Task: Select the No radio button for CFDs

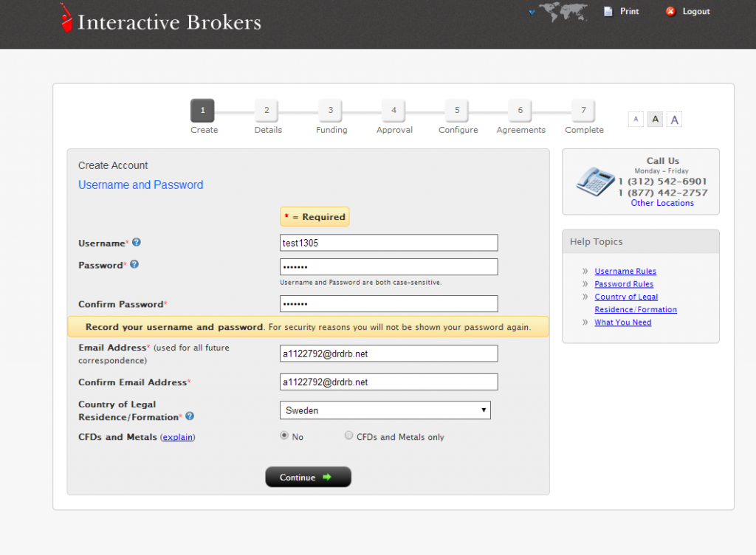Action: (284, 435)
